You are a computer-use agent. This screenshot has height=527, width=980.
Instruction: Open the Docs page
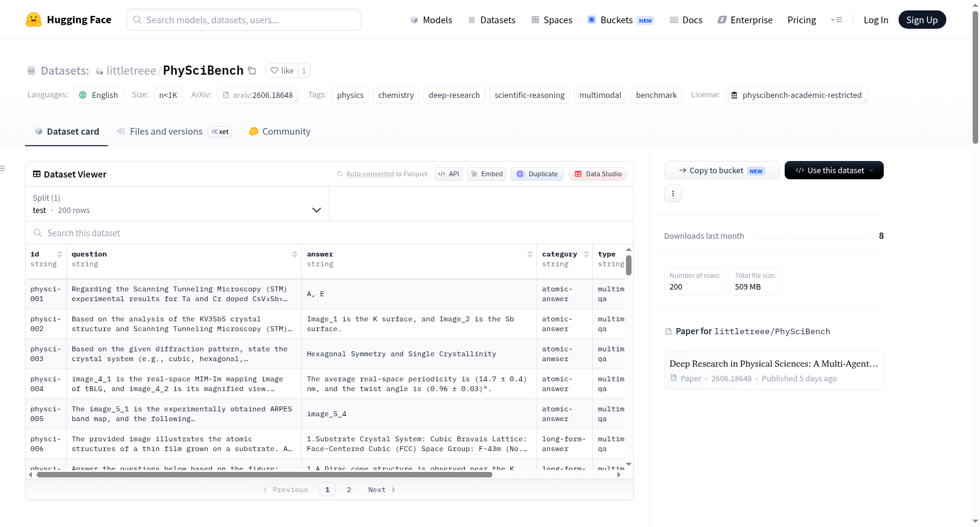coord(685,20)
